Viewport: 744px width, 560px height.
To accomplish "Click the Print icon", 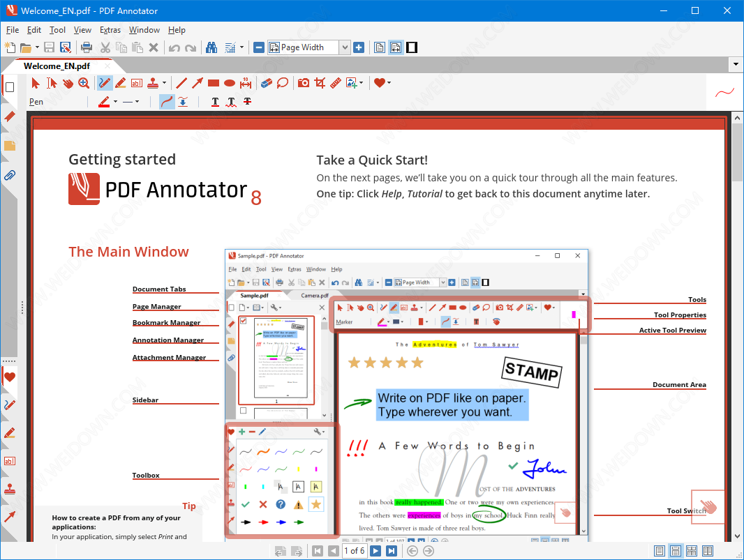I will [x=87, y=47].
